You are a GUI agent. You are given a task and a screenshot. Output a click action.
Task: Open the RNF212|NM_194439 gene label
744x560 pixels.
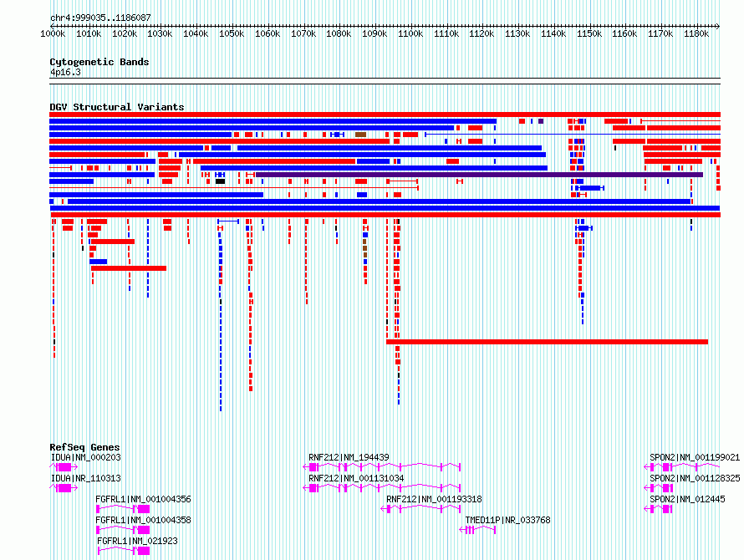349,457
